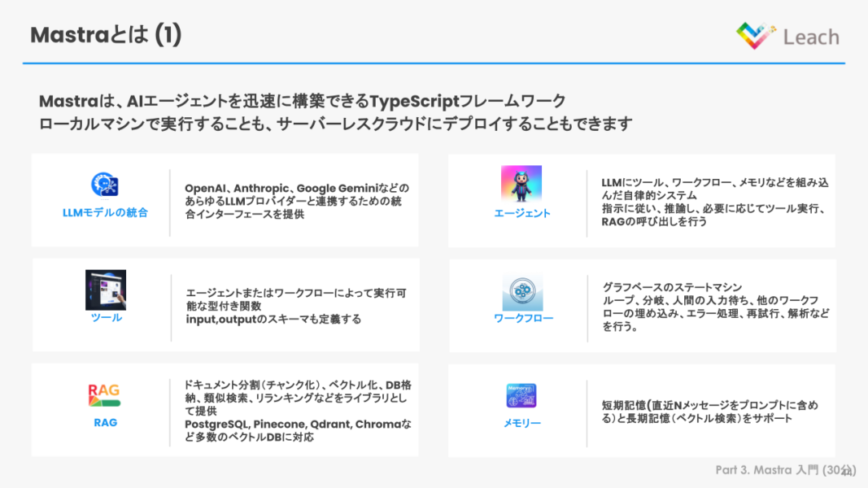This screenshot has height=488, width=868.
Task: Select the ワークフロー label
Action: (x=523, y=318)
